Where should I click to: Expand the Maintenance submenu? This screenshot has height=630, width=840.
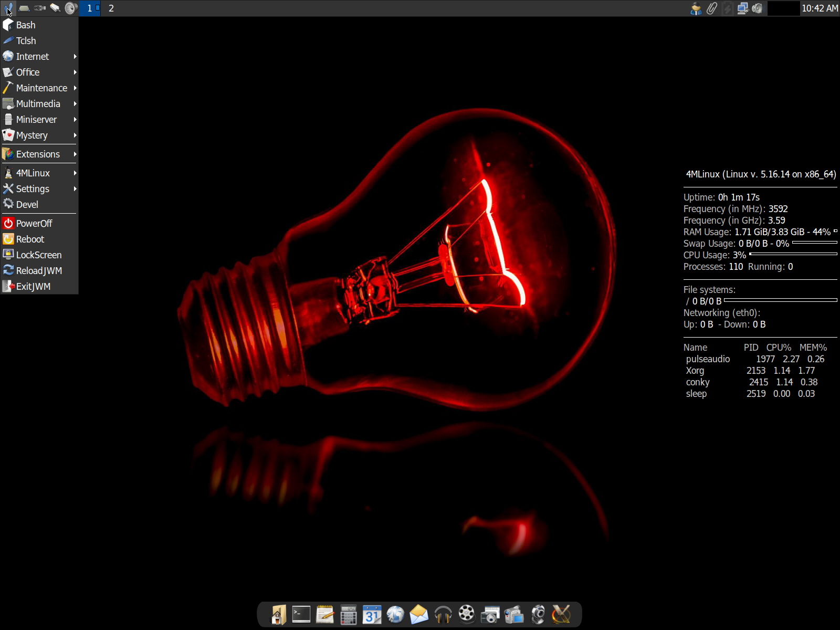[x=39, y=88]
